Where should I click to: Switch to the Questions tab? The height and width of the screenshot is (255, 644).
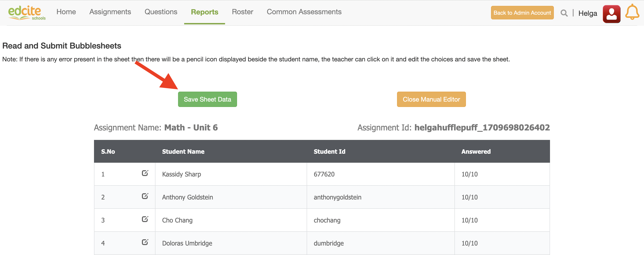(161, 12)
